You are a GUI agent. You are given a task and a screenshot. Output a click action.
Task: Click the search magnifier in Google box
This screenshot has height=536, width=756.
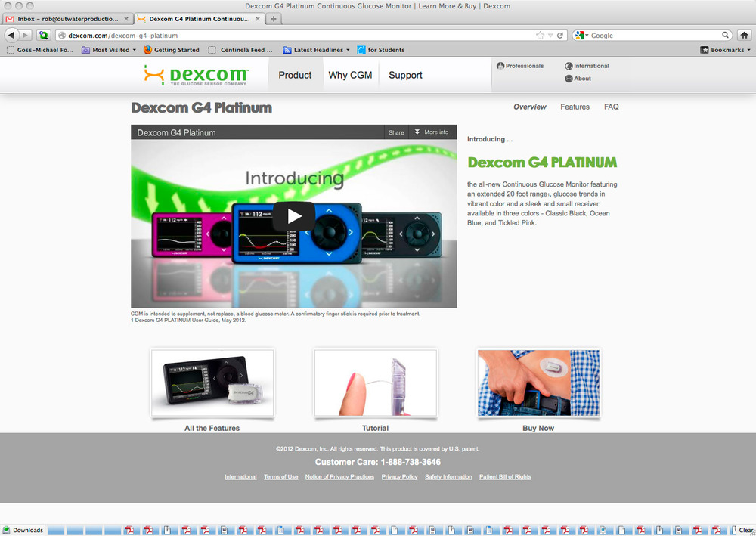(725, 36)
